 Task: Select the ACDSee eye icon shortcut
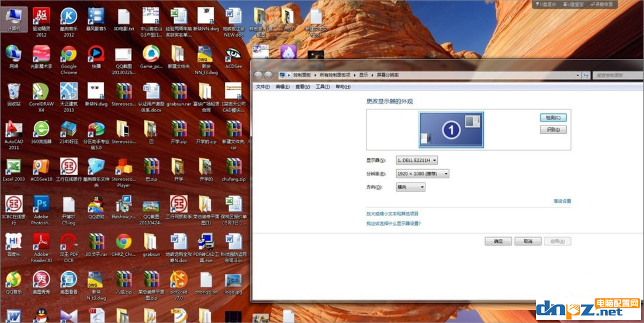pyautogui.click(x=234, y=57)
